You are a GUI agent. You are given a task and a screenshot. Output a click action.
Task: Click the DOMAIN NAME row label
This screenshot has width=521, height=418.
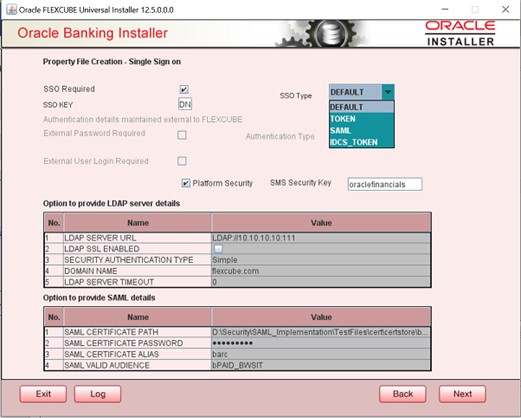(137, 271)
